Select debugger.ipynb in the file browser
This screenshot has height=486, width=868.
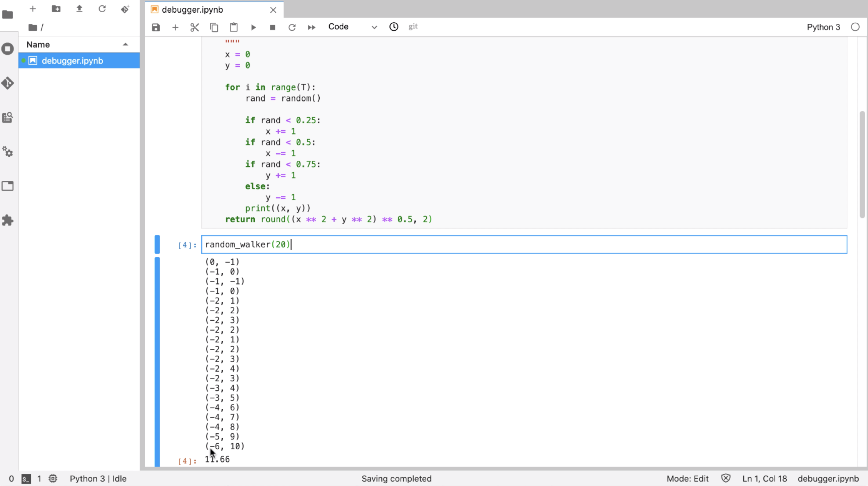[x=72, y=61]
